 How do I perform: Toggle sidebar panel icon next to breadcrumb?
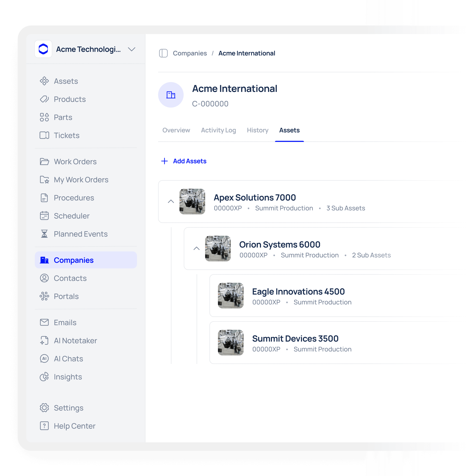163,53
